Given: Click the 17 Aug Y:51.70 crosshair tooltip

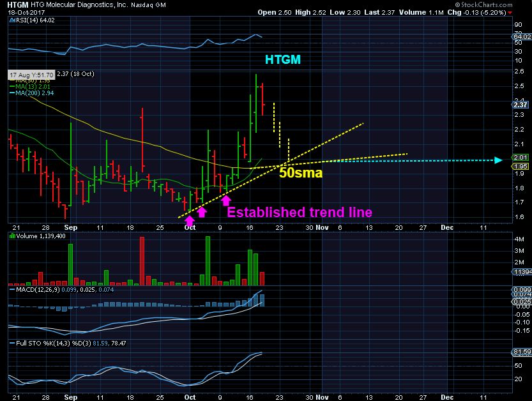Looking at the screenshot, I should point(31,75).
